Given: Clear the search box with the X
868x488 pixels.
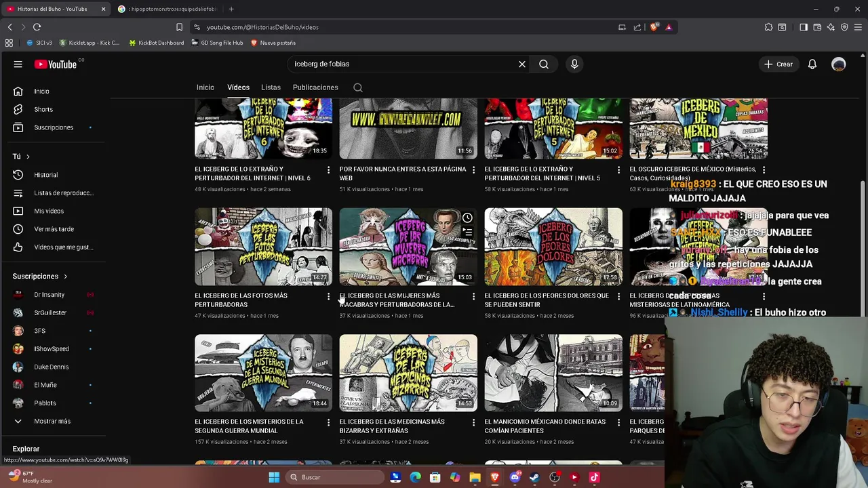Looking at the screenshot, I should 522,64.
